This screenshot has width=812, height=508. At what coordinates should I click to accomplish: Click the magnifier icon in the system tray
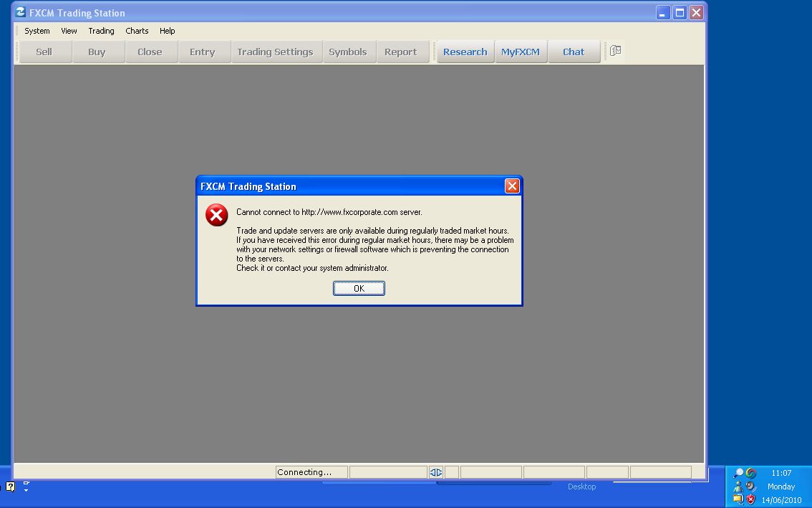pyautogui.click(x=738, y=473)
